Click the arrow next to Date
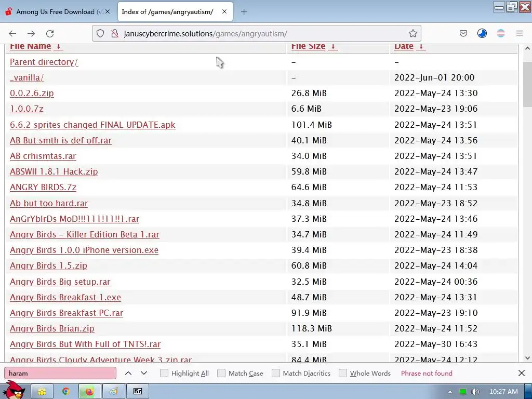 click(421, 46)
